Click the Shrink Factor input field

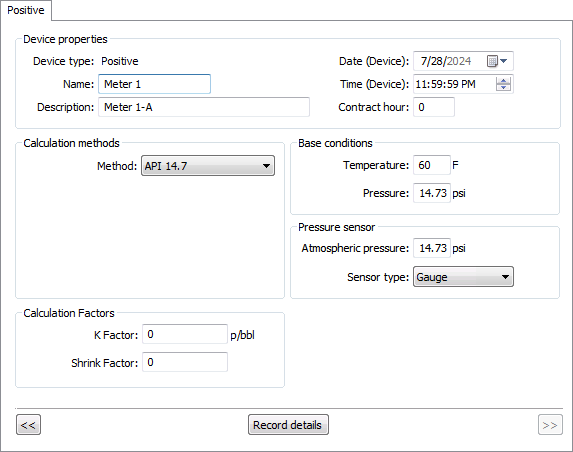pyautogui.click(x=185, y=362)
